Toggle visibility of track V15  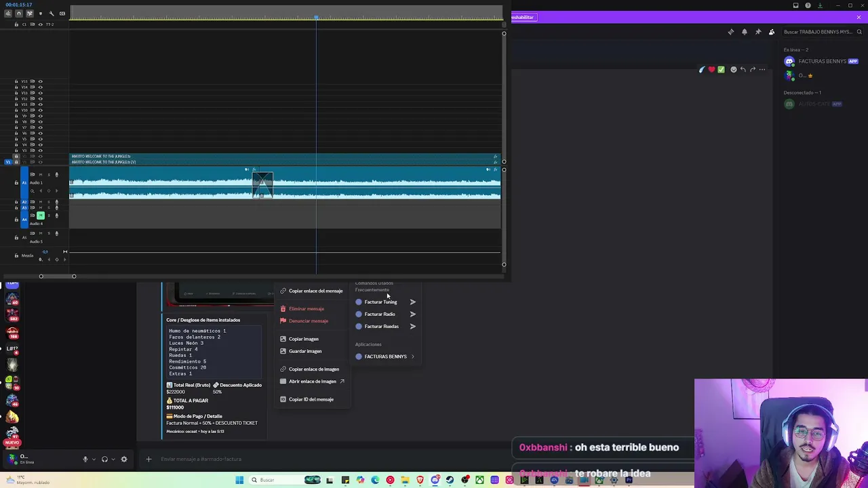pyautogui.click(x=40, y=81)
